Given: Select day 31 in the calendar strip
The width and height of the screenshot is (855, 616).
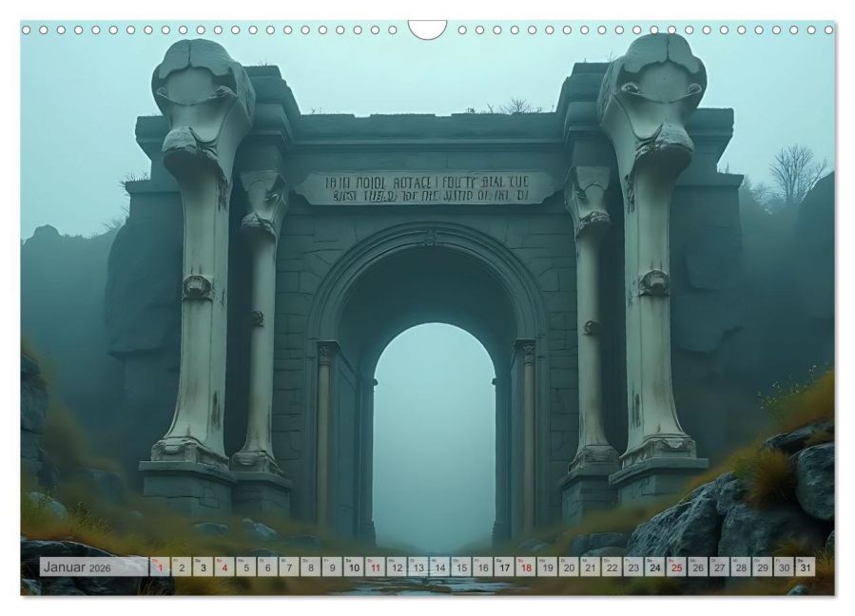Looking at the screenshot, I should [806, 567].
